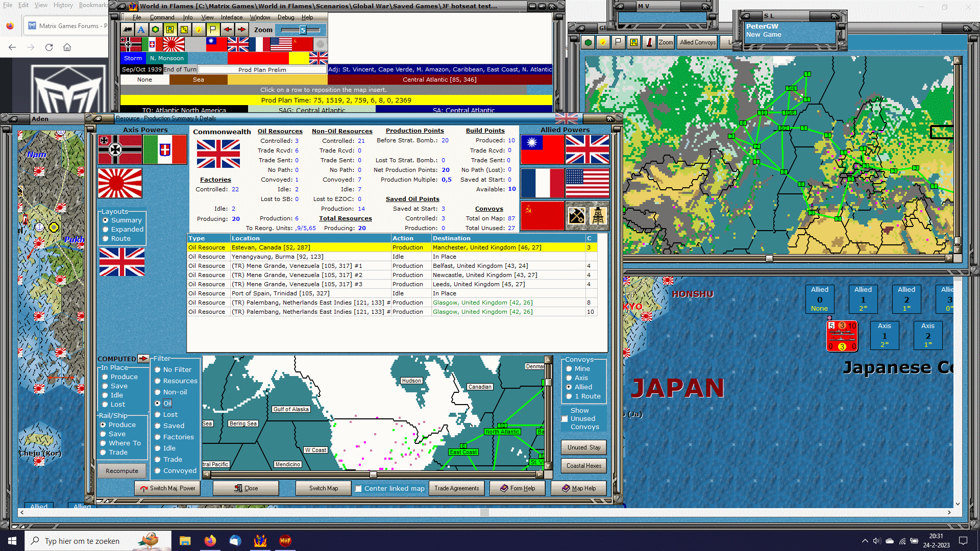The width and height of the screenshot is (980, 551).
Task: Click the Trade Agreements button
Action: (456, 488)
